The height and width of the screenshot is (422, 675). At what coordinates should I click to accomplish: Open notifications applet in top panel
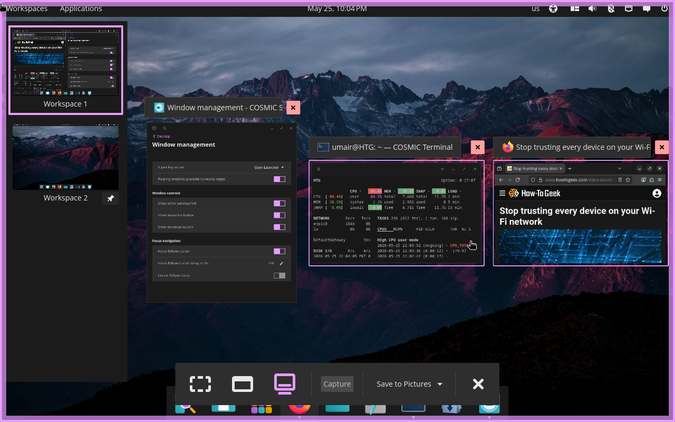(x=647, y=9)
